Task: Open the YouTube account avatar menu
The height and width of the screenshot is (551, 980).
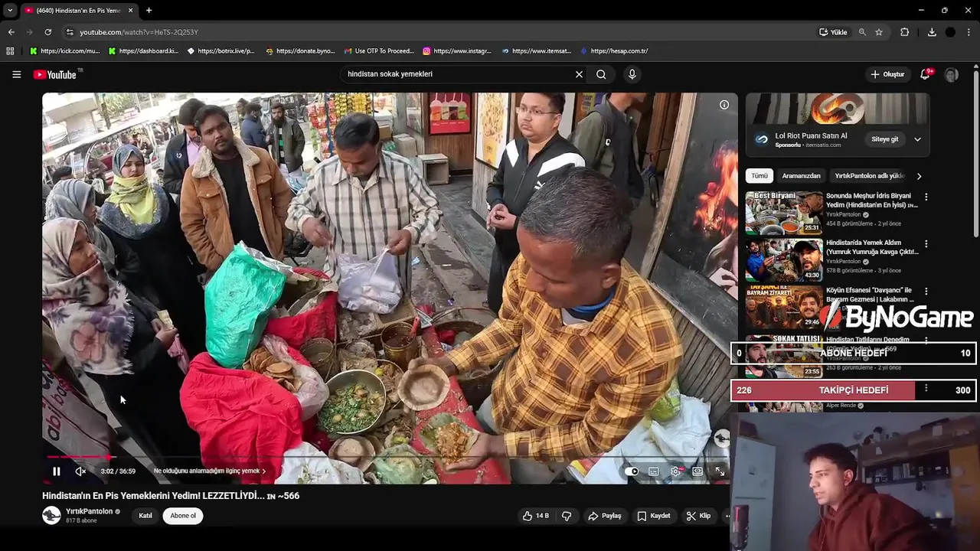Action: (951, 74)
